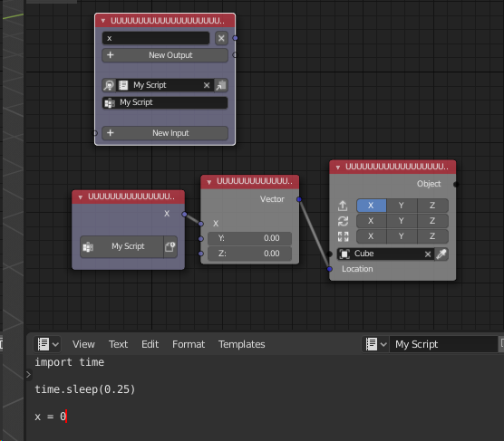
Task: Clear the Cube object selection
Action: coord(428,254)
